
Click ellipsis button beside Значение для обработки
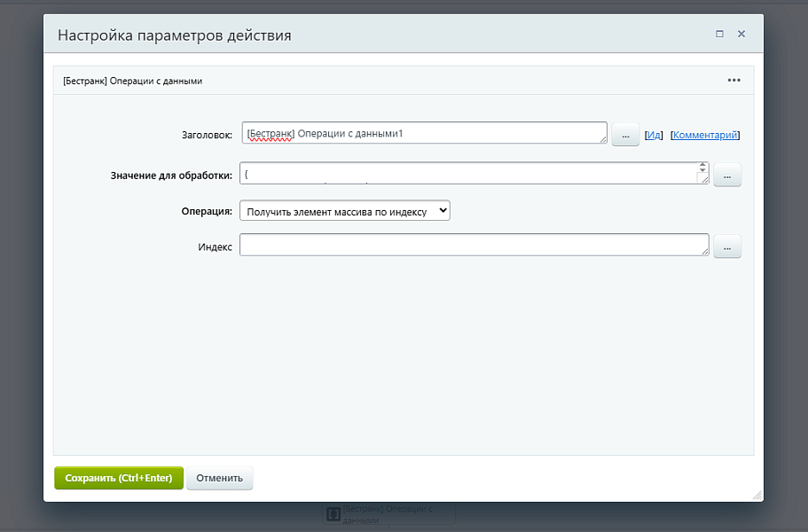click(x=727, y=176)
